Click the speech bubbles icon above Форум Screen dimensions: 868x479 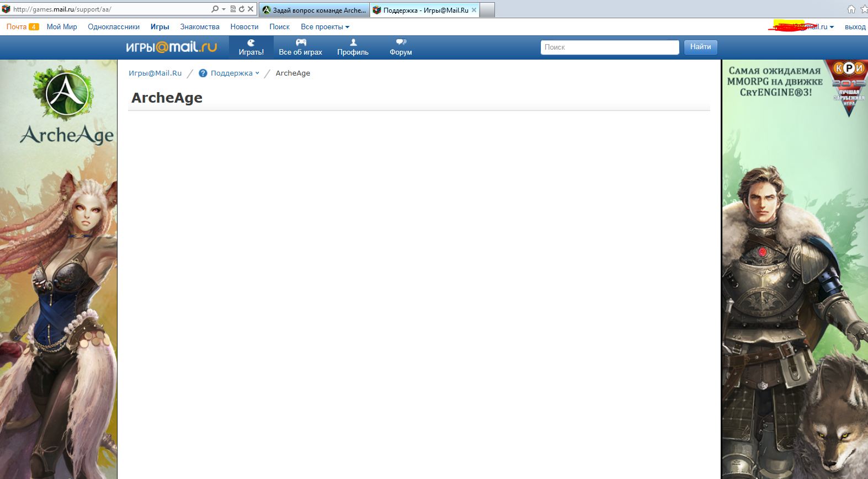click(x=401, y=42)
